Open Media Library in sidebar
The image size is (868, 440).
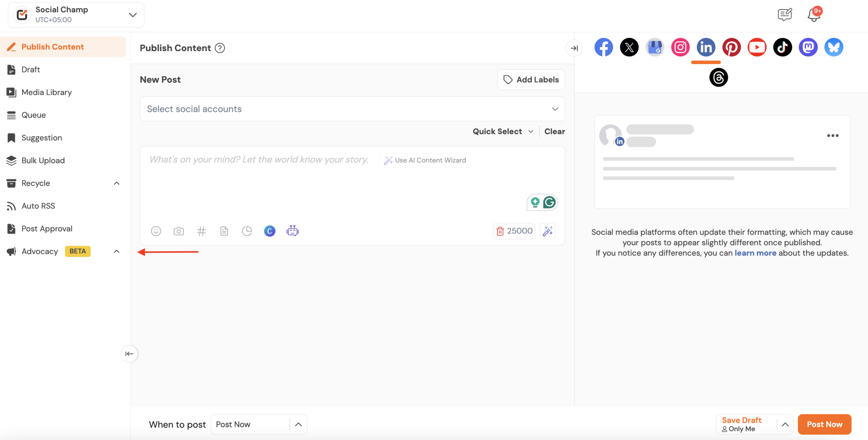point(46,92)
